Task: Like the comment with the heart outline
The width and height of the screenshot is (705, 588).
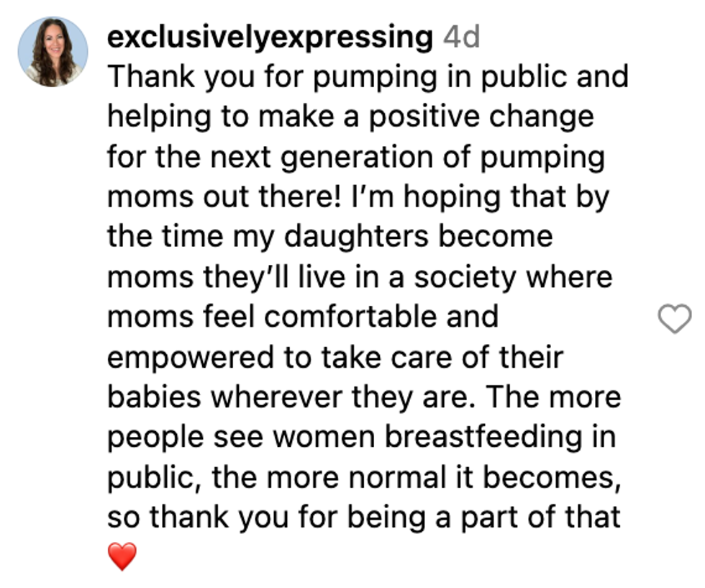Action: (x=675, y=318)
